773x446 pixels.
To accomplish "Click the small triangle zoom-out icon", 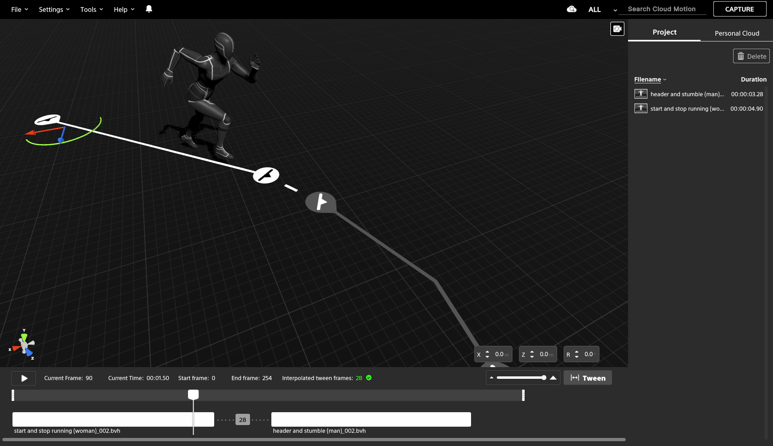I will coord(491,378).
